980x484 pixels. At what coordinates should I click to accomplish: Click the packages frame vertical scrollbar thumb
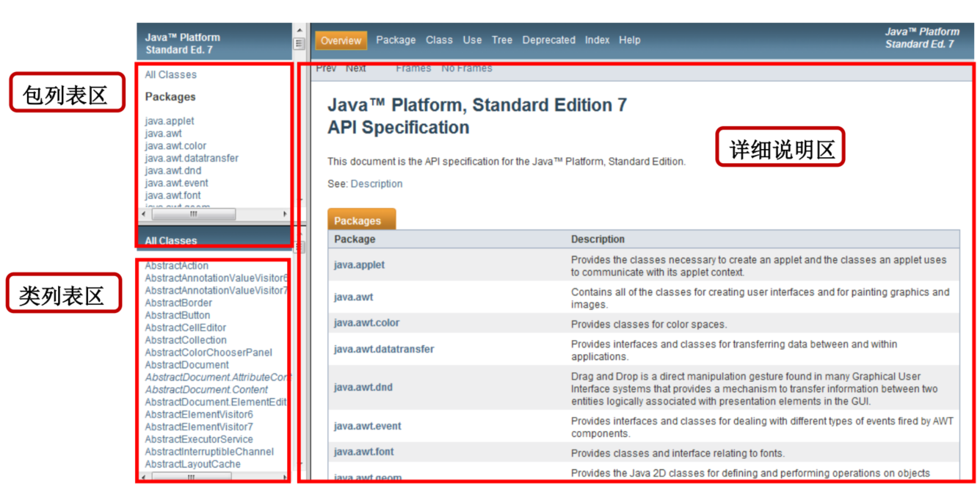pos(299,43)
